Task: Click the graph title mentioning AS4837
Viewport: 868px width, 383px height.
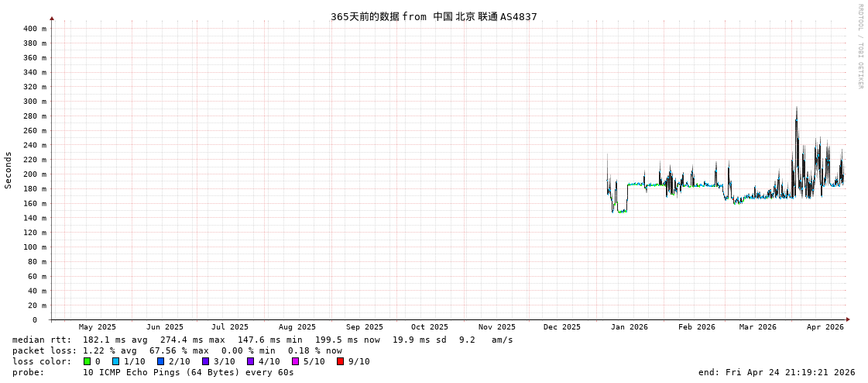Action: (x=434, y=17)
